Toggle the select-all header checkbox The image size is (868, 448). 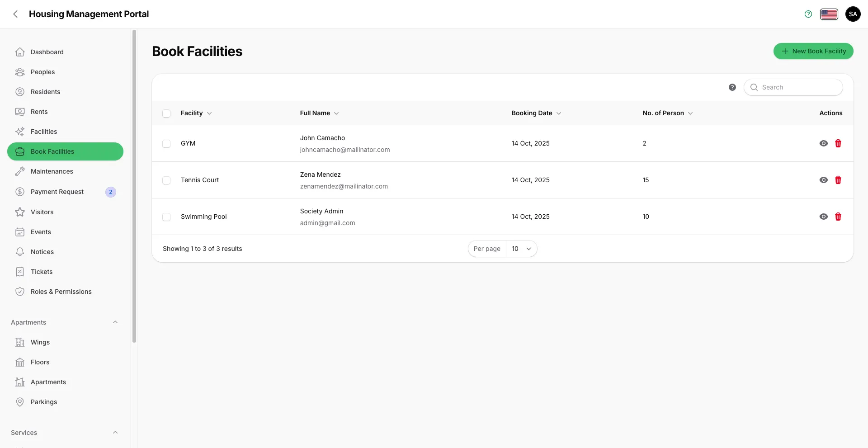pos(166,113)
